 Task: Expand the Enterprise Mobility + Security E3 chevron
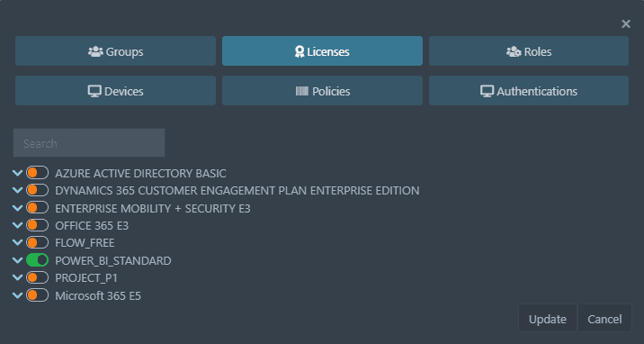point(18,207)
